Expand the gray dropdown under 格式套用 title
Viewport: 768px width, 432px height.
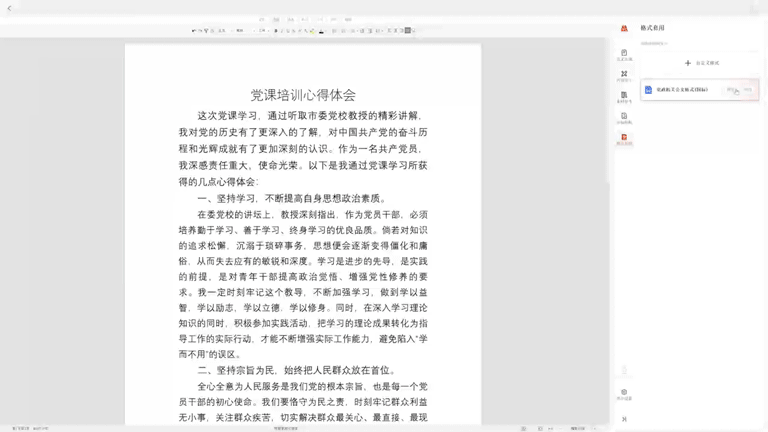coord(654,43)
